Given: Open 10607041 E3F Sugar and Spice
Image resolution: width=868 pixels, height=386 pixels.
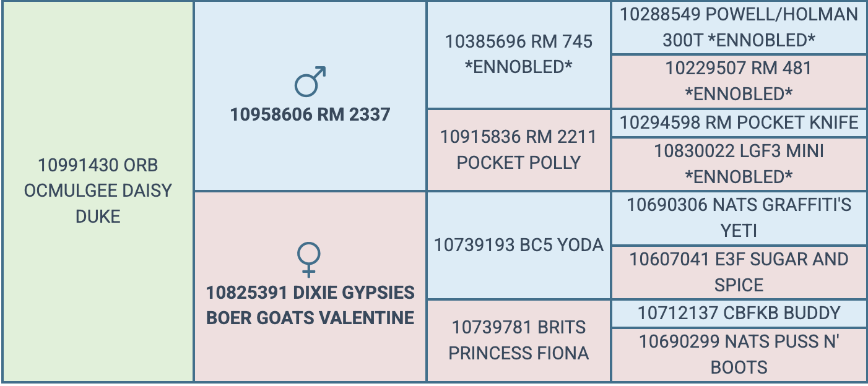Looking at the screenshot, I should pyautogui.click(x=739, y=272).
